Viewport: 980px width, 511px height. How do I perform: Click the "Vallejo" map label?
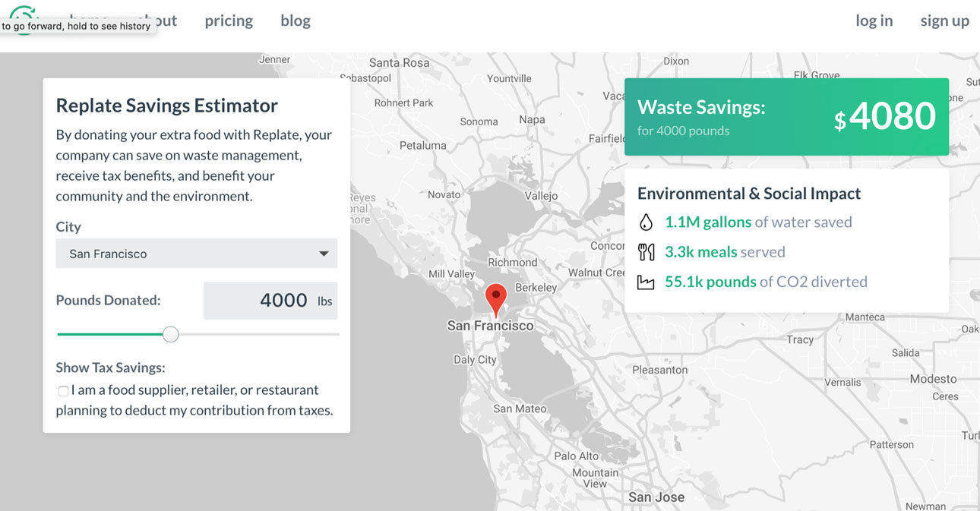tap(541, 195)
